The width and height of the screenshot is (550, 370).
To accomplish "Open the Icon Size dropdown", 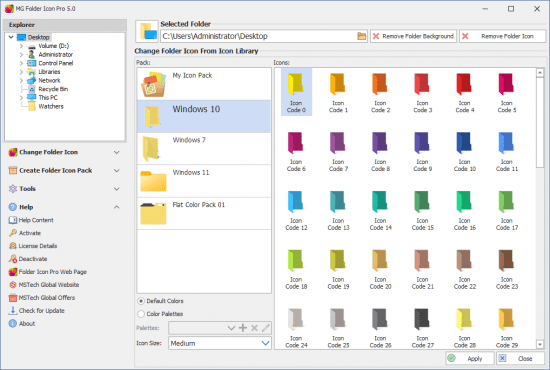I will click(x=220, y=343).
